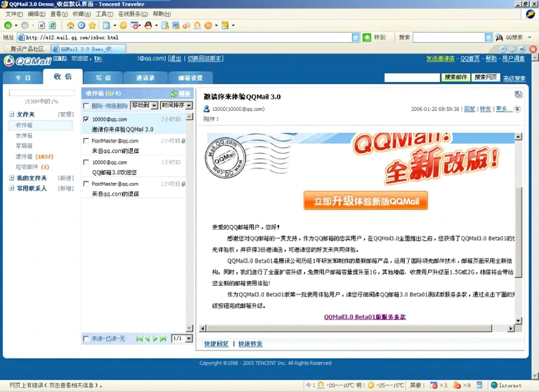The image size is (539, 392).
Task: Open browsing history clock icon
Action: pyautogui.click(x=81, y=25)
